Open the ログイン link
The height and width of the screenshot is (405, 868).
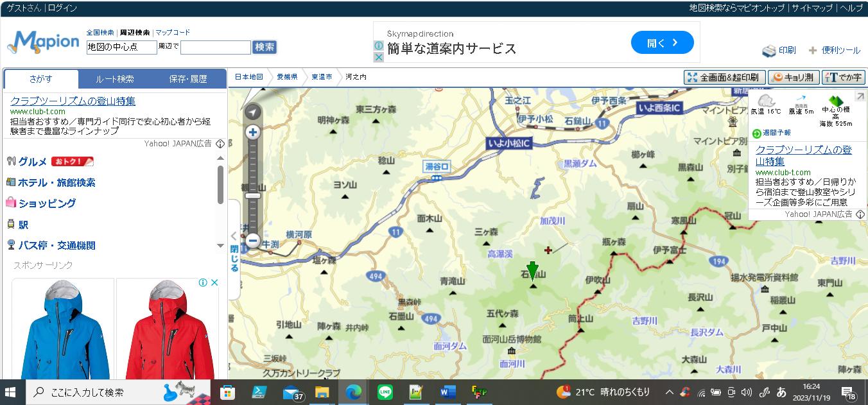(62, 8)
